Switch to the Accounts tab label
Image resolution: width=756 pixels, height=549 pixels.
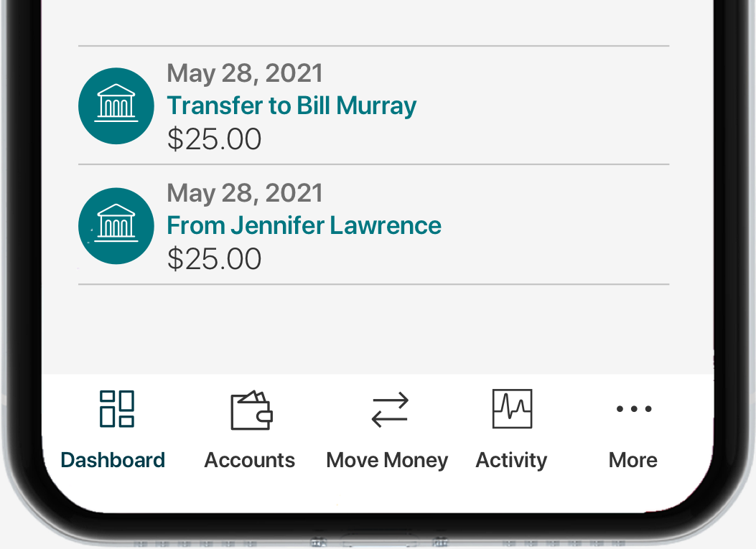(249, 460)
